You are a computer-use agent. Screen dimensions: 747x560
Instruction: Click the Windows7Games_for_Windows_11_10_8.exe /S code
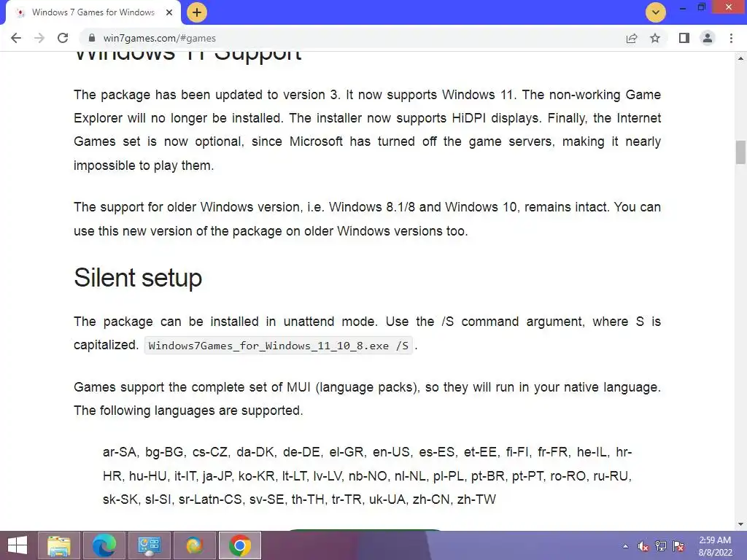click(278, 346)
